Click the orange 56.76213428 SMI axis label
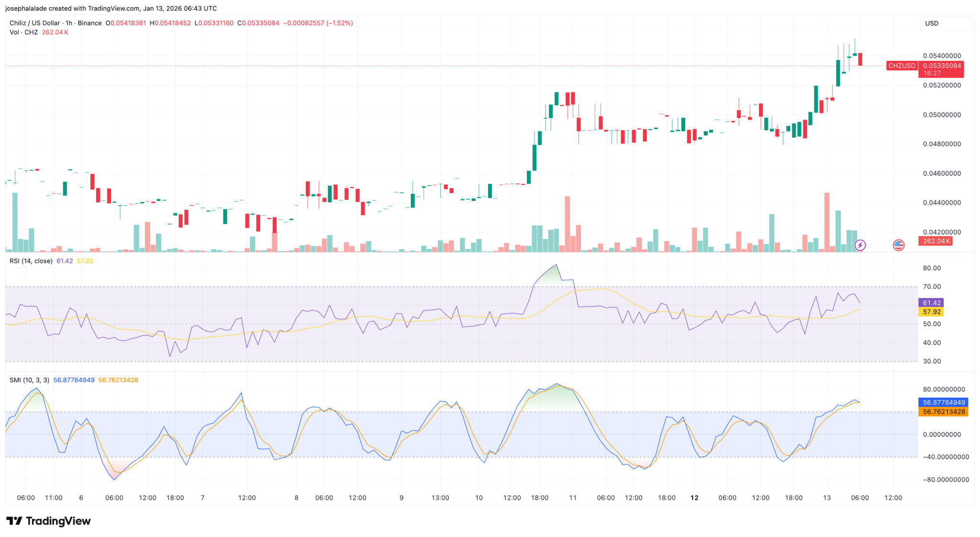 pos(943,412)
